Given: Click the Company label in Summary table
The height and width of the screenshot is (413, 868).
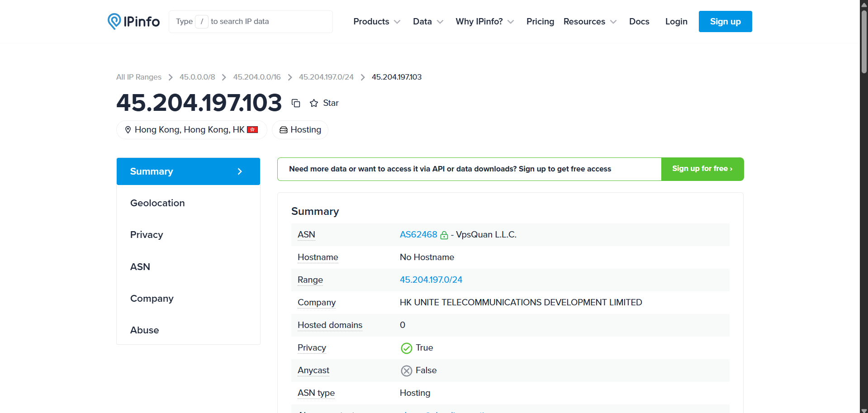Looking at the screenshot, I should pos(317,303).
